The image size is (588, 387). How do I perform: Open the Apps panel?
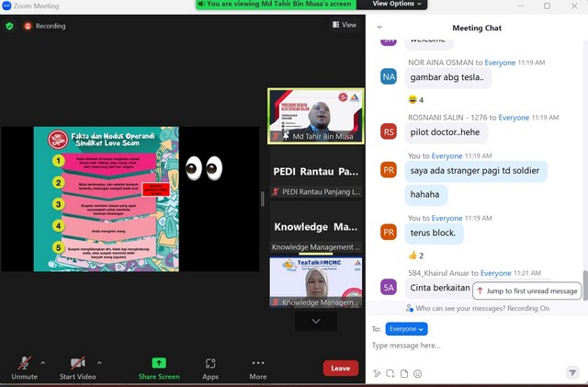click(210, 366)
